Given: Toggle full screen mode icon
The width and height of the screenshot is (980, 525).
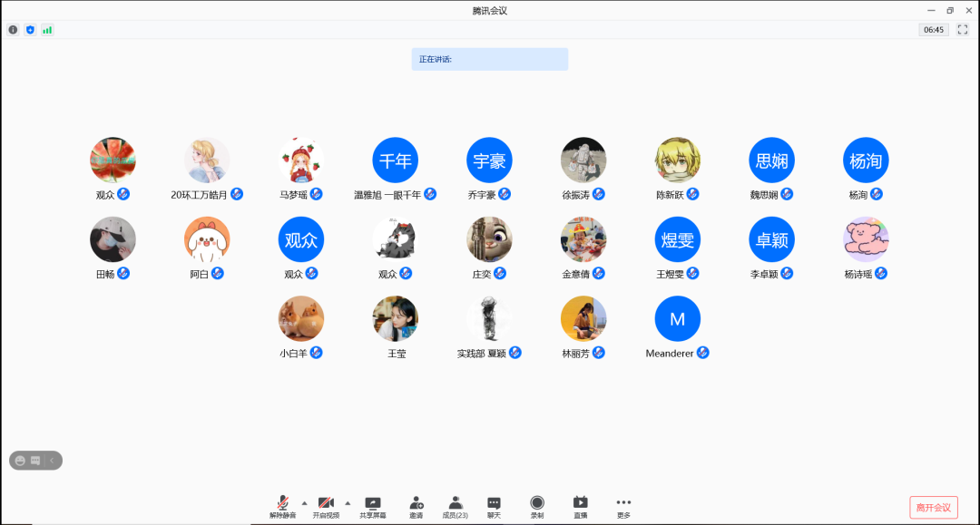Looking at the screenshot, I should (963, 30).
